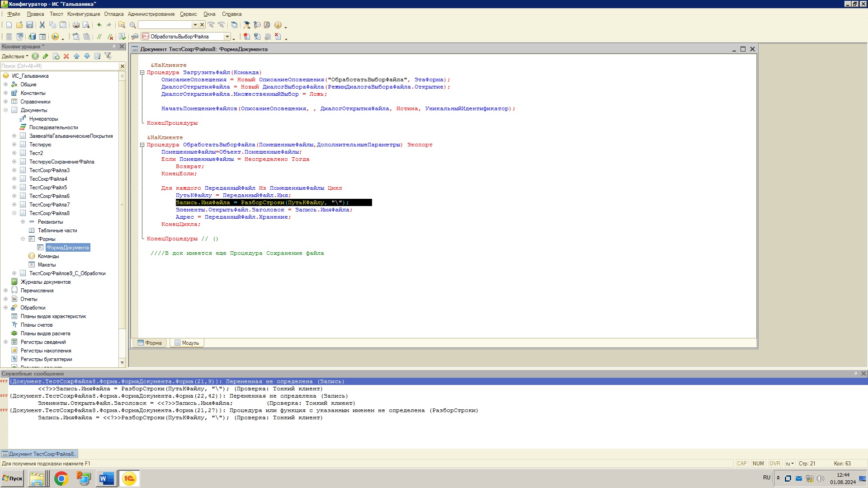
Task: Open the Find magnifier icon
Action: [132, 25]
